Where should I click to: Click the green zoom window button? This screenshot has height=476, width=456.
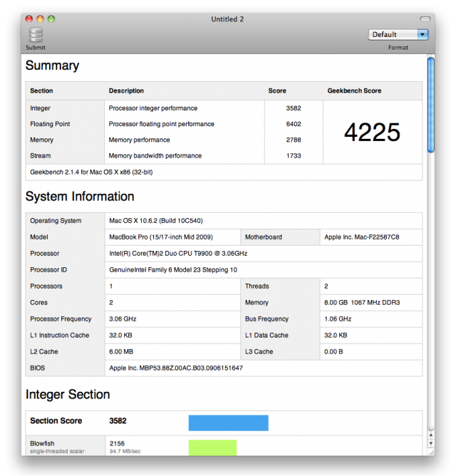click(x=51, y=19)
